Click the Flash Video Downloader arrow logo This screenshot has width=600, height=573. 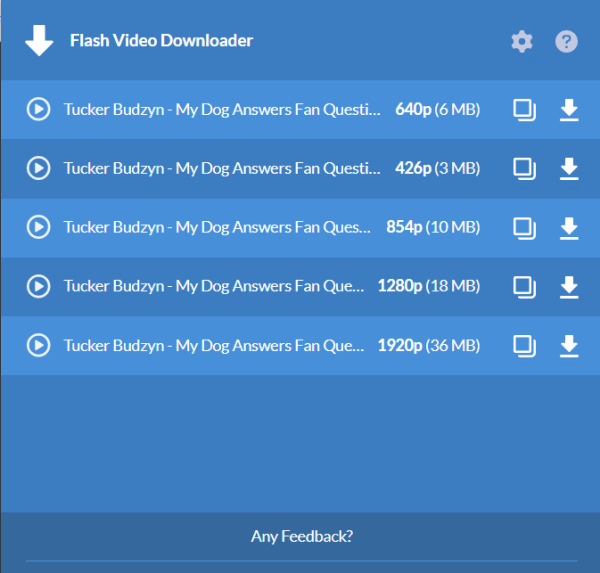tap(39, 41)
